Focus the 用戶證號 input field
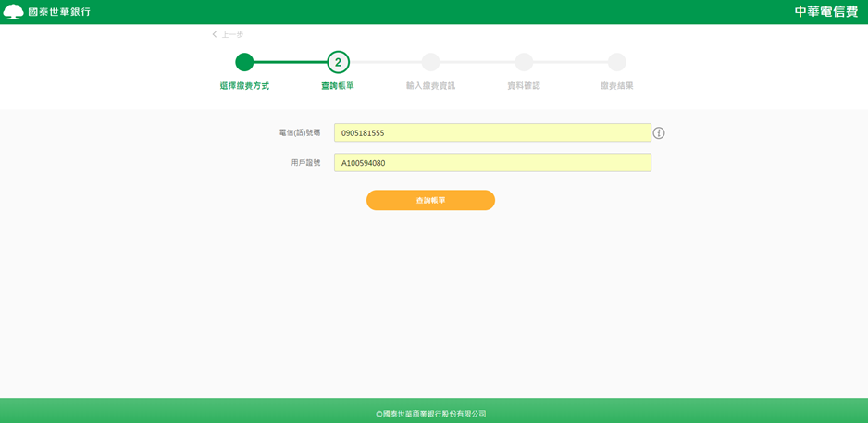Image resolution: width=868 pixels, height=423 pixels. [x=492, y=163]
